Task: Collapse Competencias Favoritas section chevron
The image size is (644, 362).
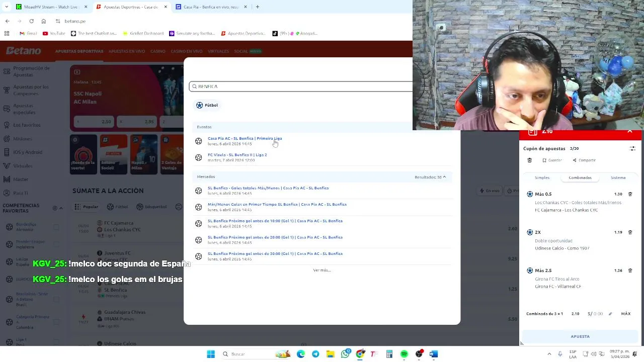Action: point(61,208)
